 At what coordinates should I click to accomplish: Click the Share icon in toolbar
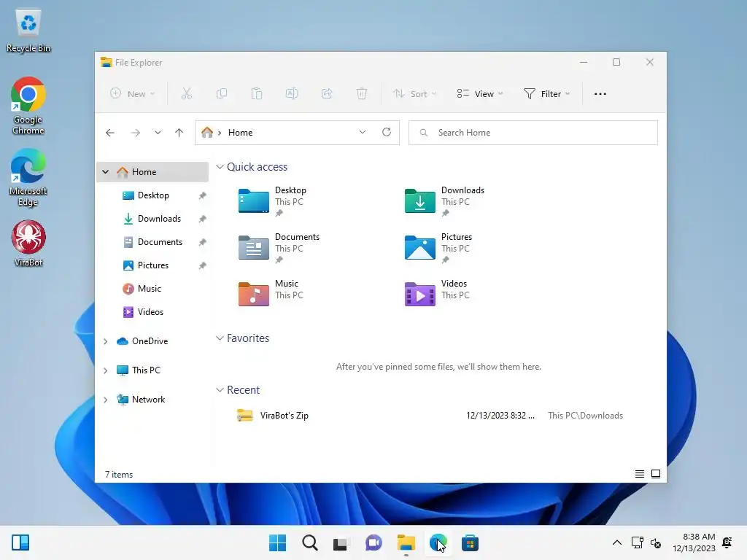coord(327,94)
